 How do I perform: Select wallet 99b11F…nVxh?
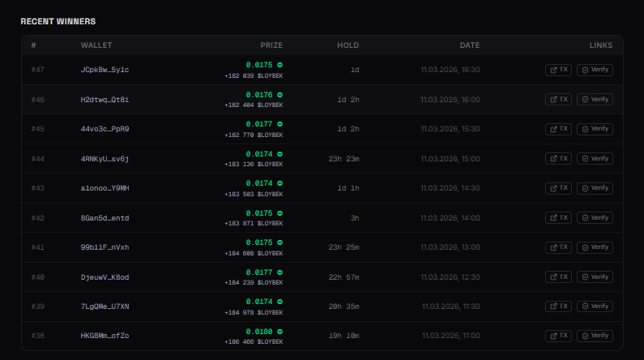[104, 247]
